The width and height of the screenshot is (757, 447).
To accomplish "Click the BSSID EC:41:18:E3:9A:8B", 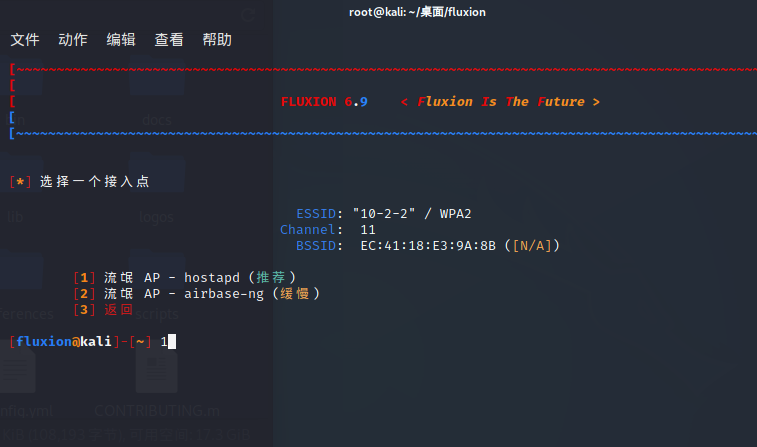I will click(x=428, y=246).
